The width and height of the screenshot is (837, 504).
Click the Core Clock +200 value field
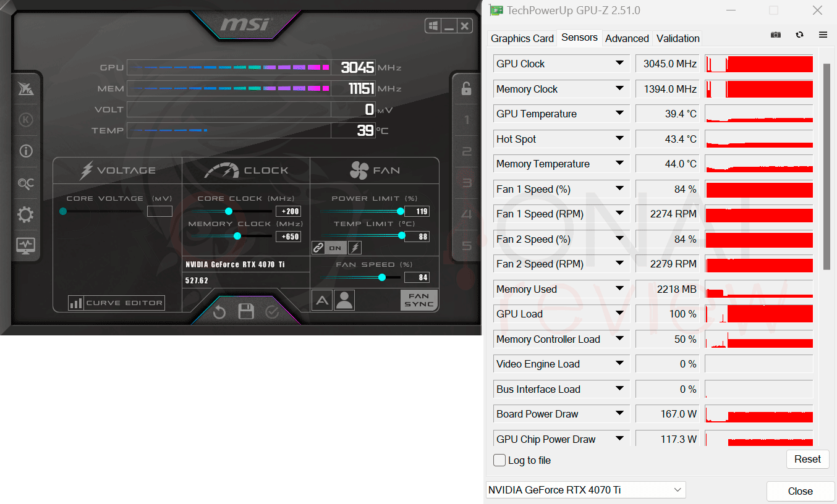tap(288, 211)
